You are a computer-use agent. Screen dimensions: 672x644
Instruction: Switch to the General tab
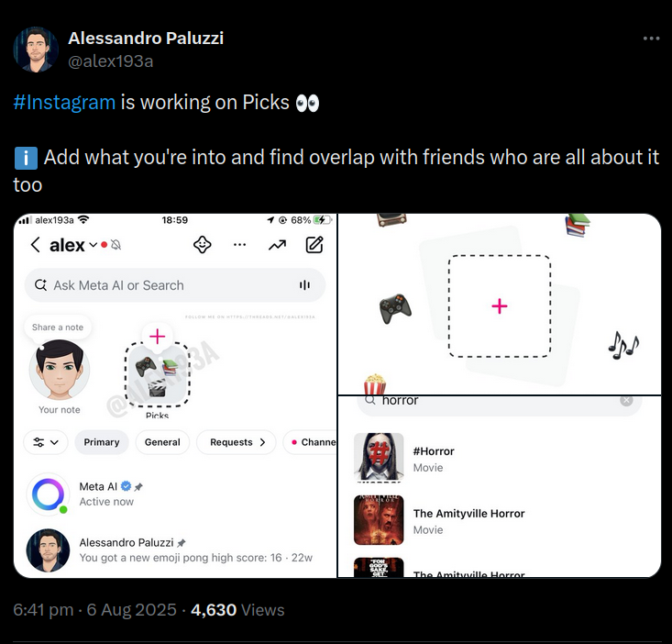pos(162,442)
